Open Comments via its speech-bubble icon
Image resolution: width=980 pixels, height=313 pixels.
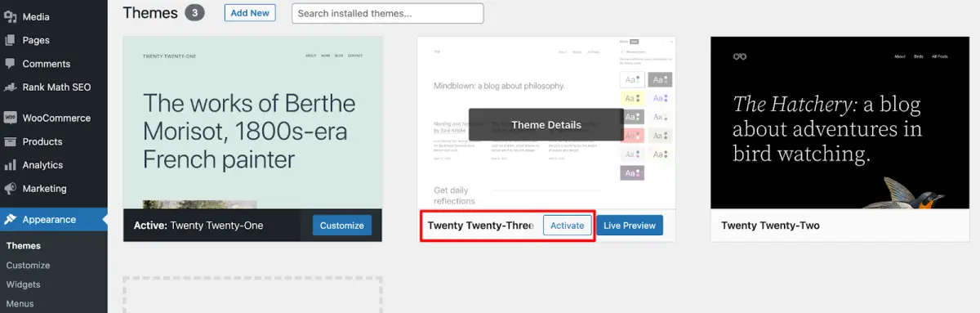click(11, 64)
